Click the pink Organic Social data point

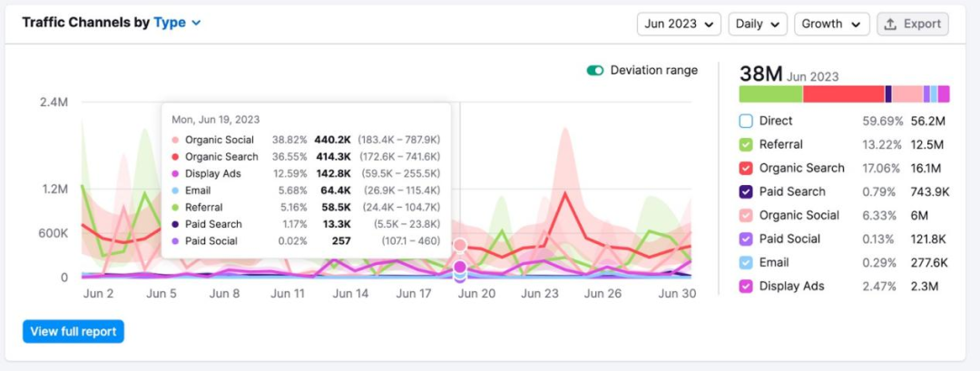(460, 245)
